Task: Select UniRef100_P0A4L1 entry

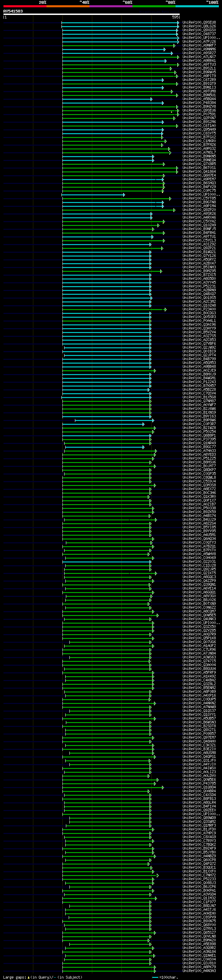Action: coord(199,321)
